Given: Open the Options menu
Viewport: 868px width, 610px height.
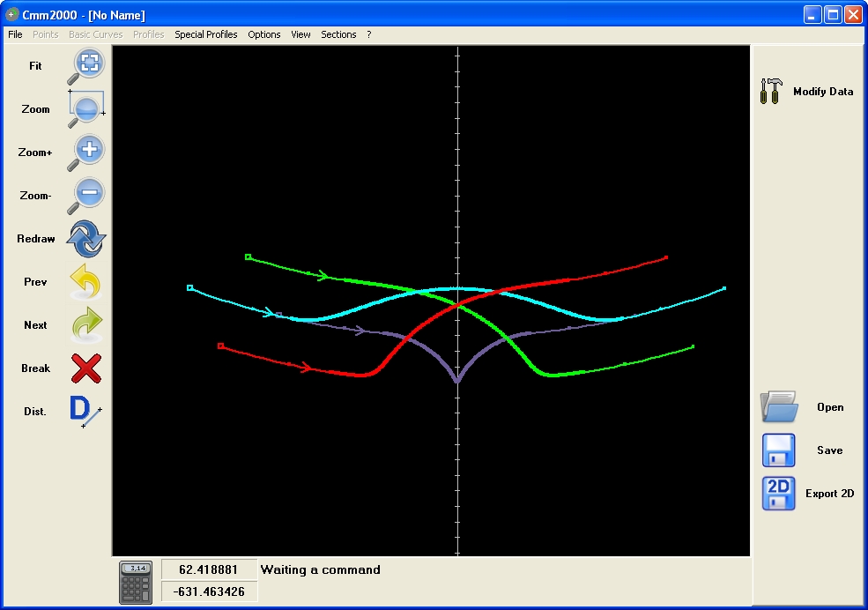Looking at the screenshot, I should [x=264, y=34].
